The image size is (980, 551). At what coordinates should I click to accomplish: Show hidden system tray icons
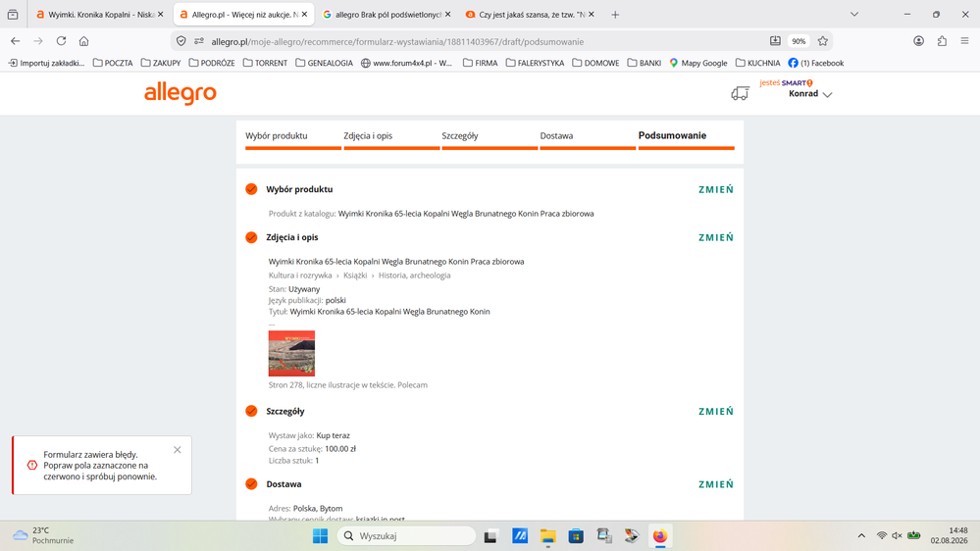pos(861,536)
